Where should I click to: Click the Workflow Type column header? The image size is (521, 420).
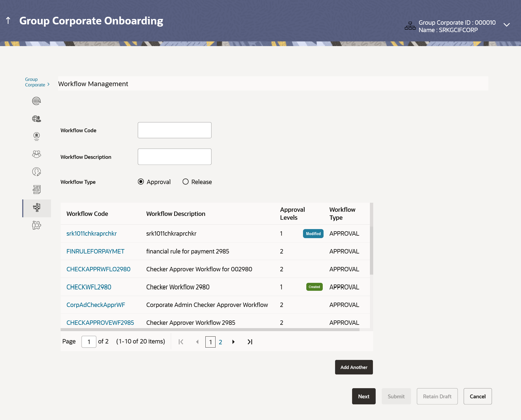tap(342, 213)
